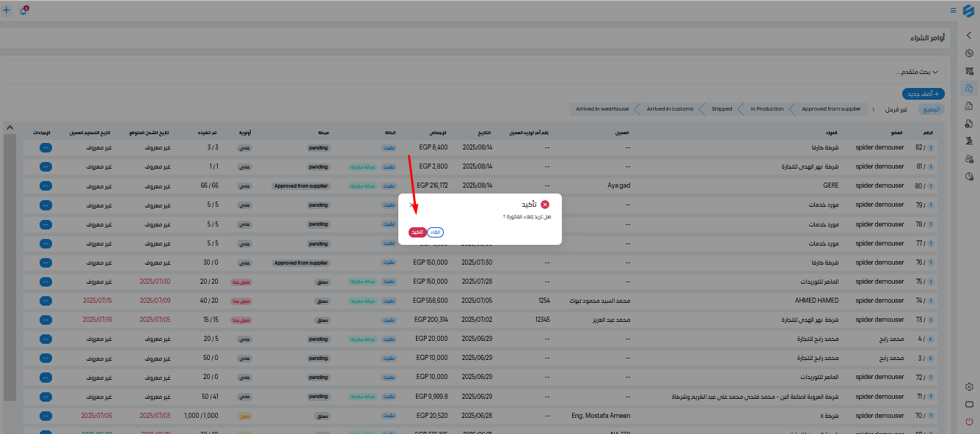The width and height of the screenshot is (980, 434).
Task: Open the store icon in sidebar
Action: pos(969,70)
